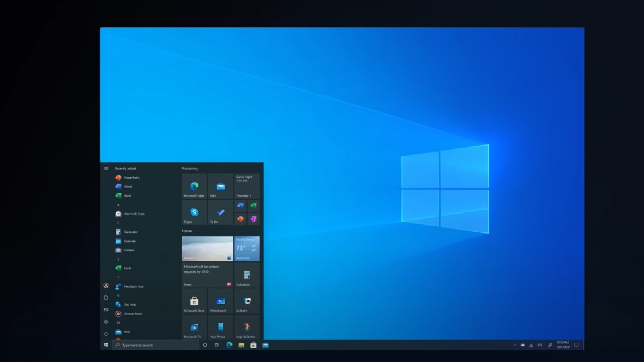Click the letter G index header
This screenshot has height=362, width=644.
(118, 295)
